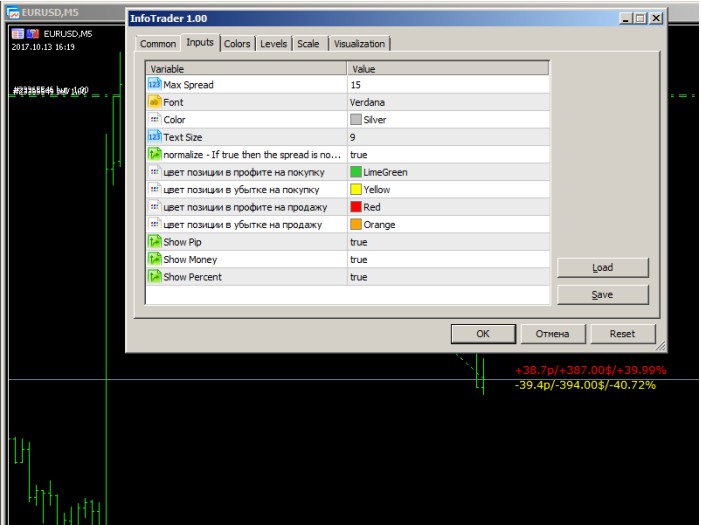The width and height of the screenshot is (701, 525).
Task: Close the InfoTrader dialog
Action: click(x=656, y=18)
